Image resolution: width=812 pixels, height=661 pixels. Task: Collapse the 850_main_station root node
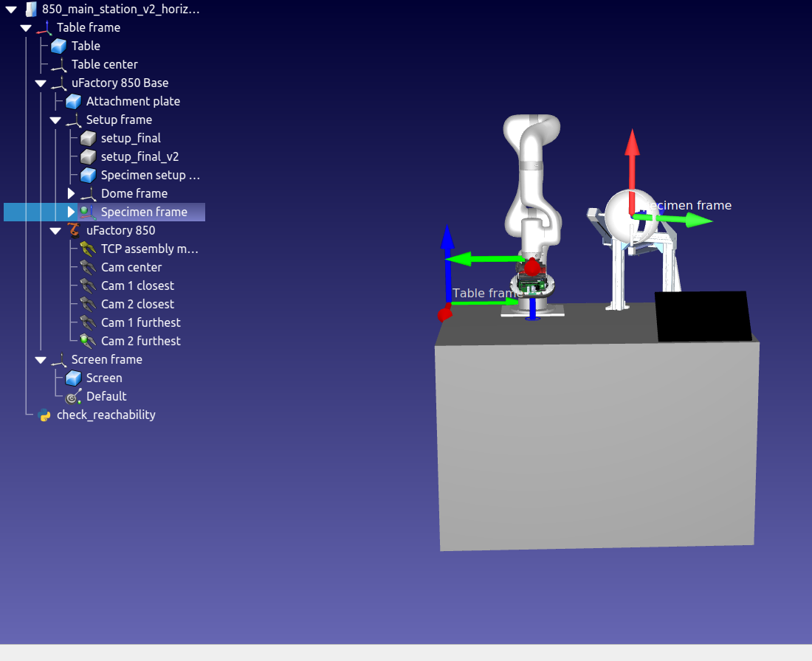tap(11, 10)
